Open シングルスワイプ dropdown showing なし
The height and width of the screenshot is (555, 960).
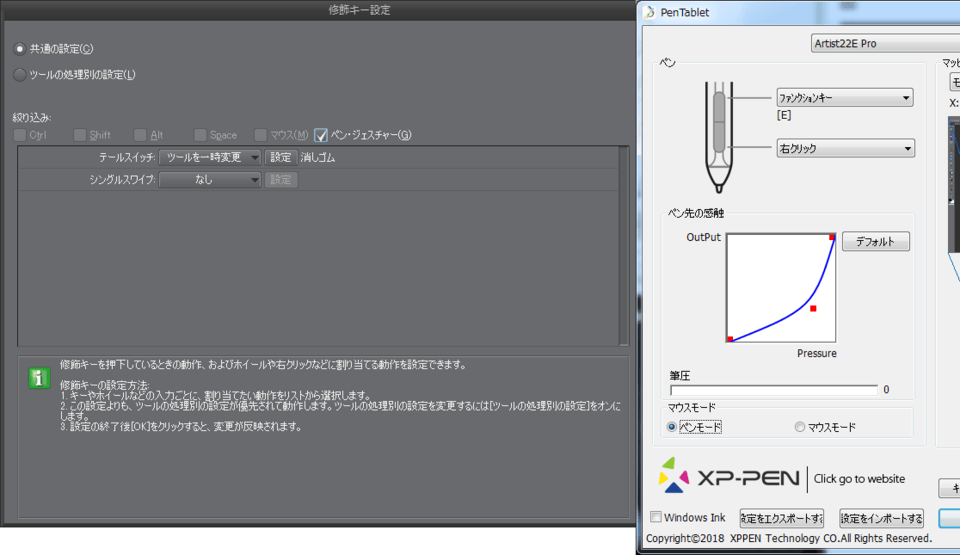coord(210,179)
